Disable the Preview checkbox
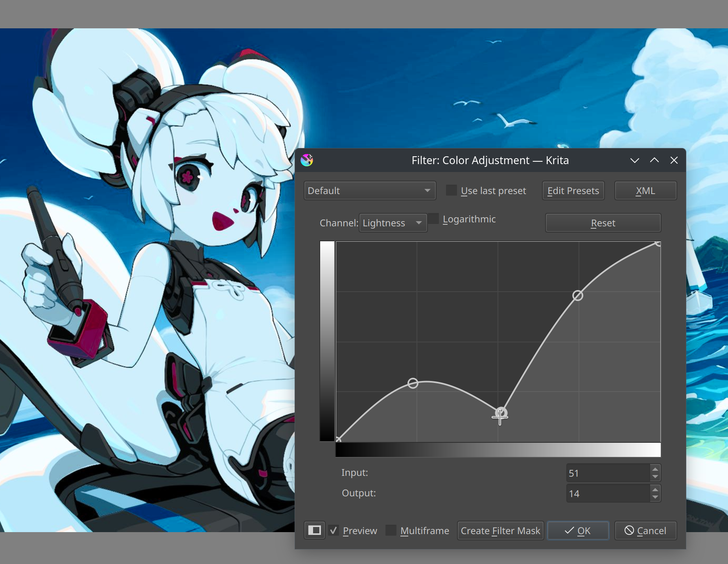This screenshot has width=728, height=564. pos(334,530)
